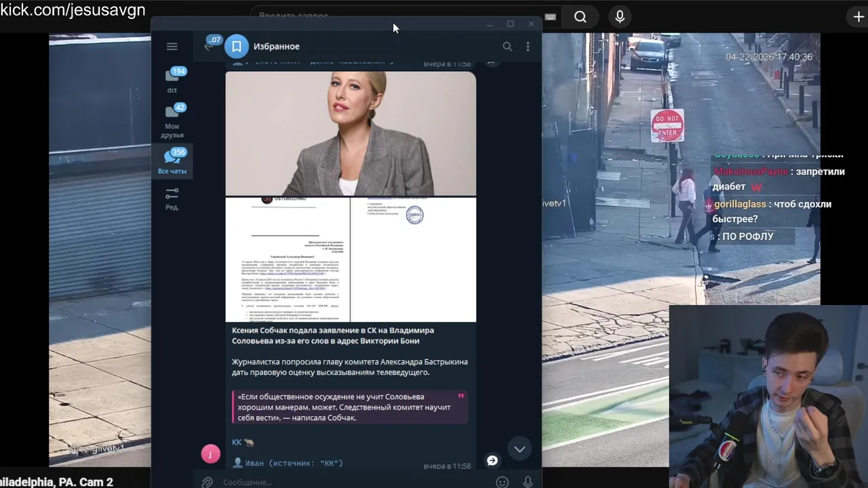The height and width of the screenshot is (488, 868).
Task: Open photo of woman in grey blazer
Action: point(351,134)
